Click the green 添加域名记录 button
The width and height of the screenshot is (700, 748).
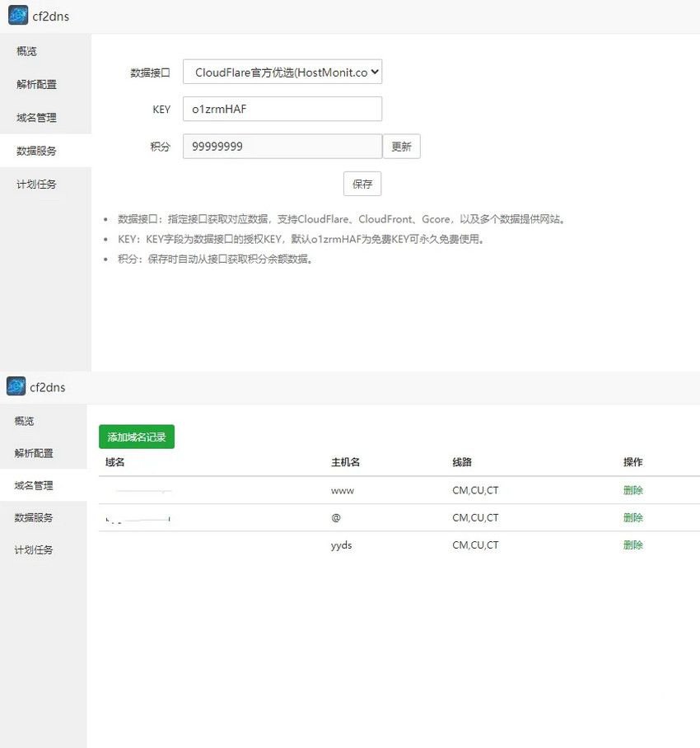click(x=137, y=437)
